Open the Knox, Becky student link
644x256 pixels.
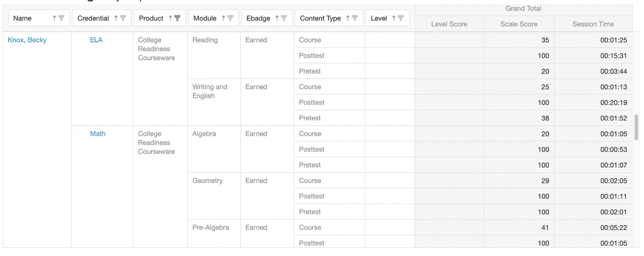(27, 40)
